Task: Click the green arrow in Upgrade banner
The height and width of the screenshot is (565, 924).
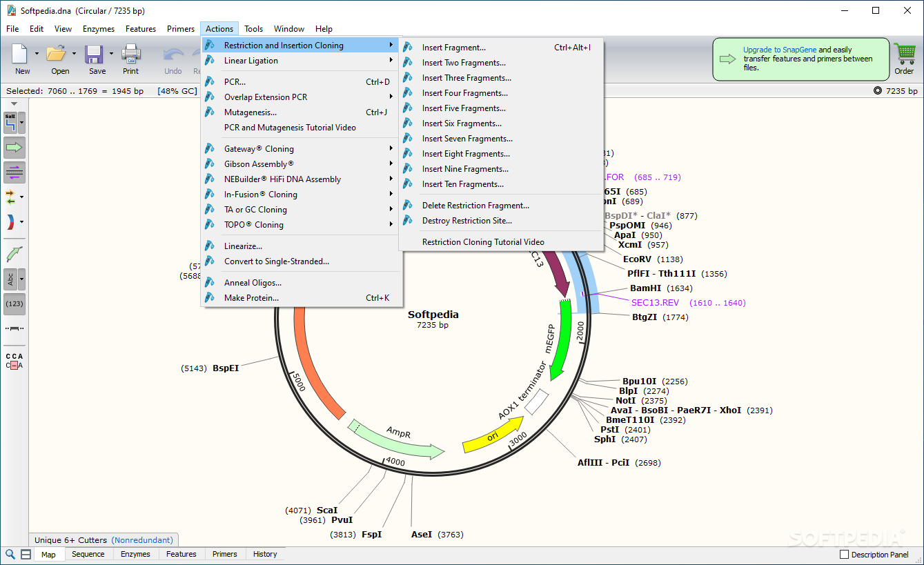Action: coord(728,59)
